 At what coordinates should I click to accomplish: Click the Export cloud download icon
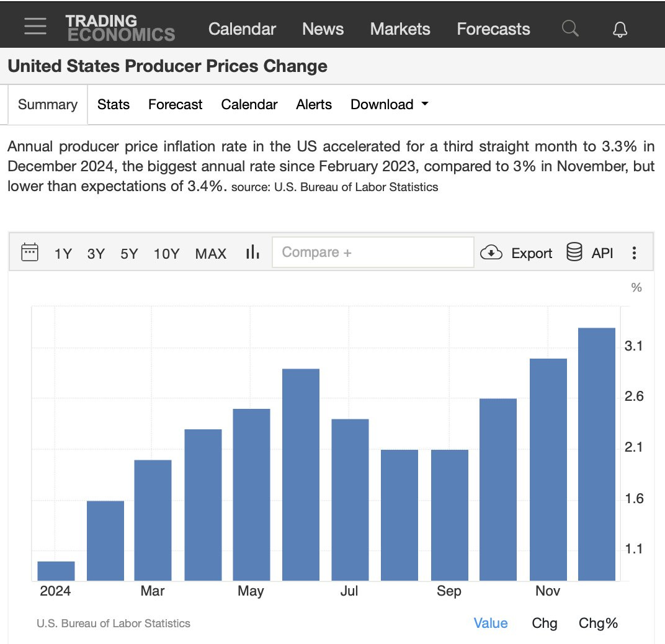(491, 253)
